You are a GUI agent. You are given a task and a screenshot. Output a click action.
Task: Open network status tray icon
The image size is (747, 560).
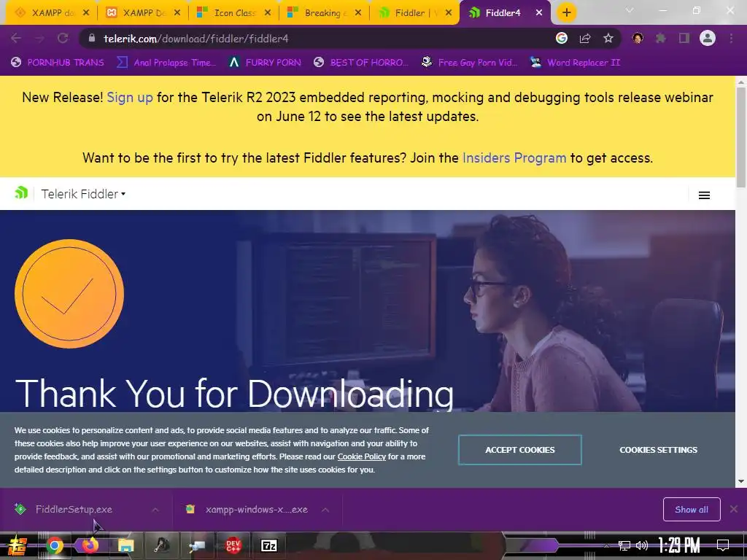[x=624, y=545]
